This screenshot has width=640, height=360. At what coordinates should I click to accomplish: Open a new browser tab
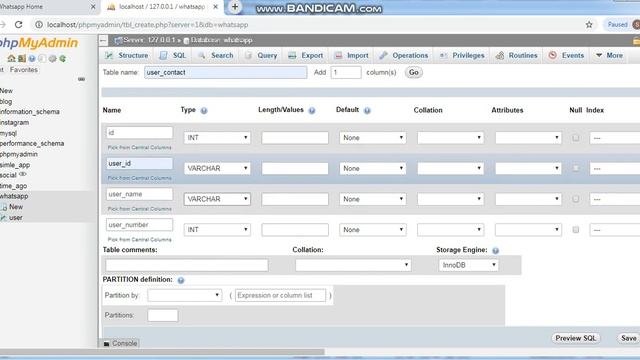[235, 7]
